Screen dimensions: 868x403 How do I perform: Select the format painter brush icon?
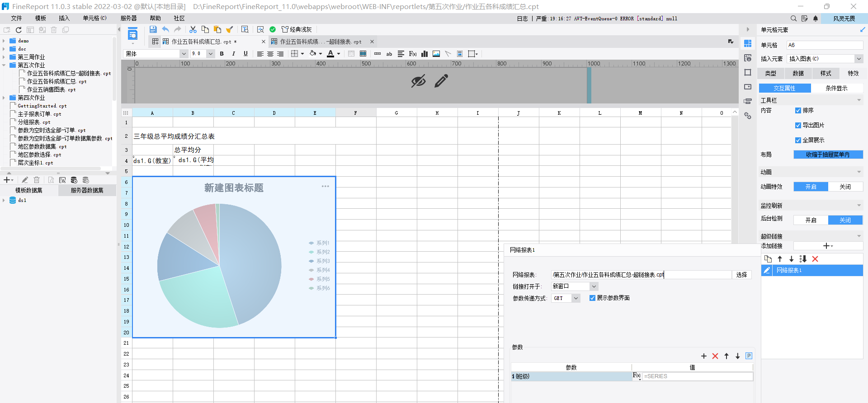point(230,29)
